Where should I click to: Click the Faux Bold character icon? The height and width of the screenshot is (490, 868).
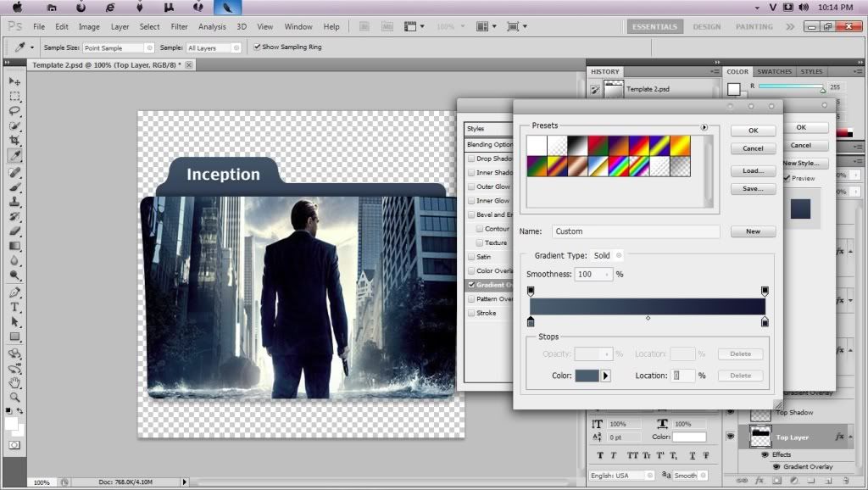600,456
